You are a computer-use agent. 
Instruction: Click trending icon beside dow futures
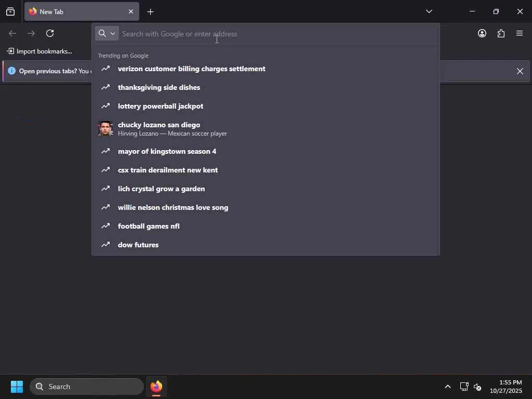click(x=105, y=244)
